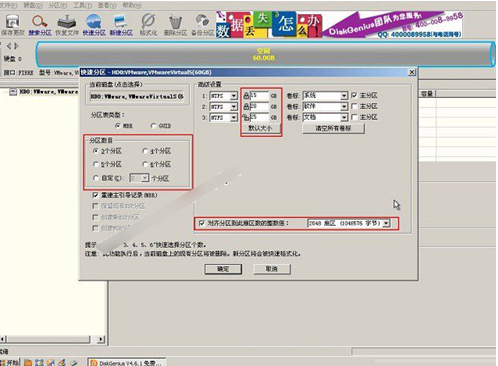498x366 pixels.
Task: Click the Cancel (取消) button
Action: (272, 269)
